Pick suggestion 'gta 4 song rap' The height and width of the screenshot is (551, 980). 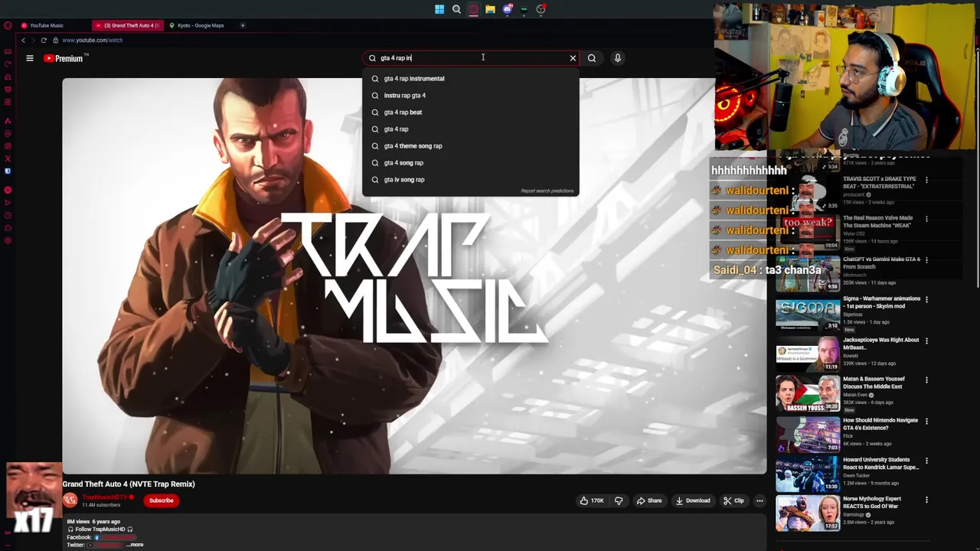[x=471, y=162]
